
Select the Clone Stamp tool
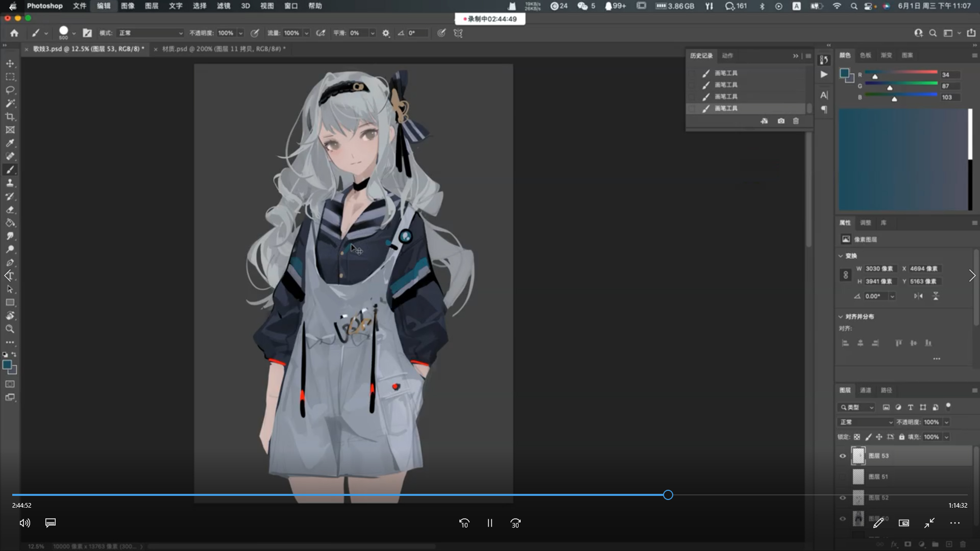click(10, 183)
